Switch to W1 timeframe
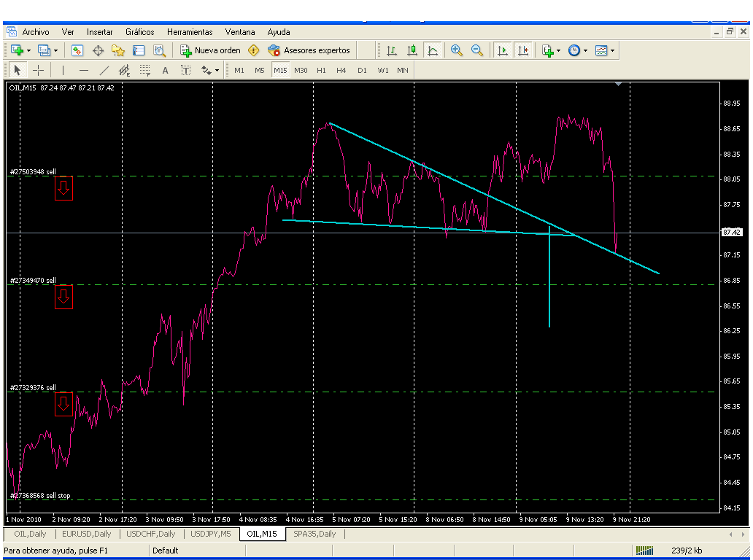The width and height of the screenshot is (753, 560). [x=383, y=71]
